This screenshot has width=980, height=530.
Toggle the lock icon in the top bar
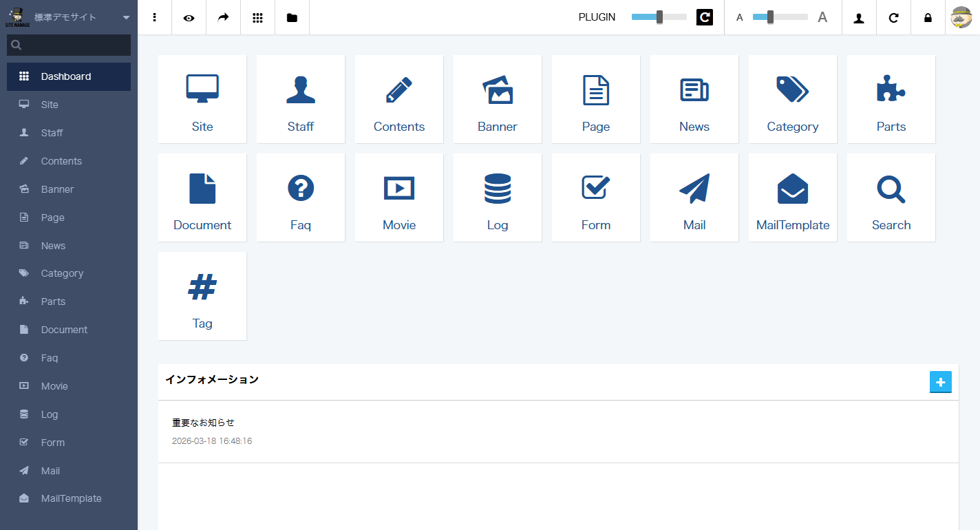(x=927, y=17)
